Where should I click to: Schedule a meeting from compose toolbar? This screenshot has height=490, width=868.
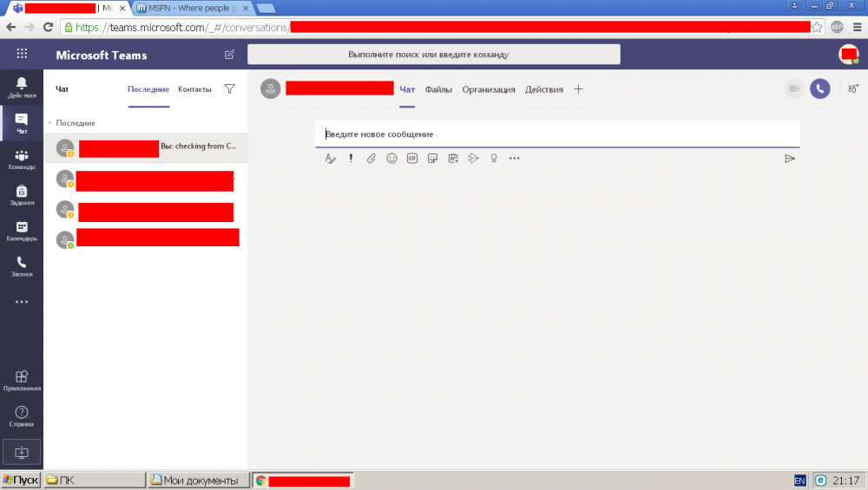453,158
